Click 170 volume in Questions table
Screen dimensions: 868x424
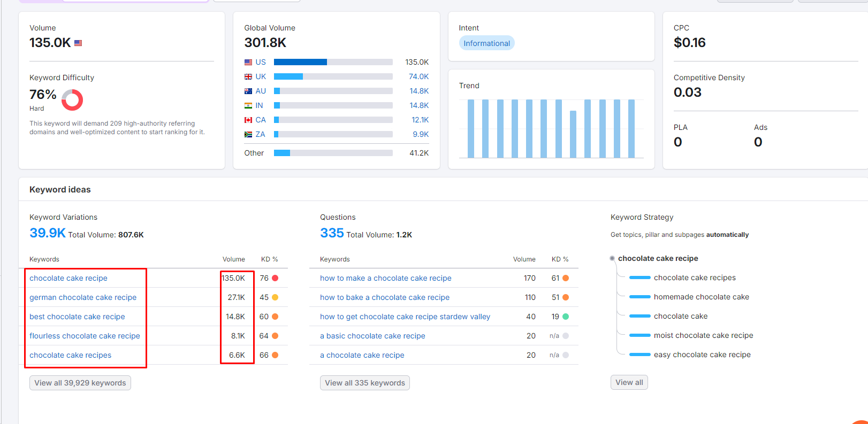coord(530,278)
